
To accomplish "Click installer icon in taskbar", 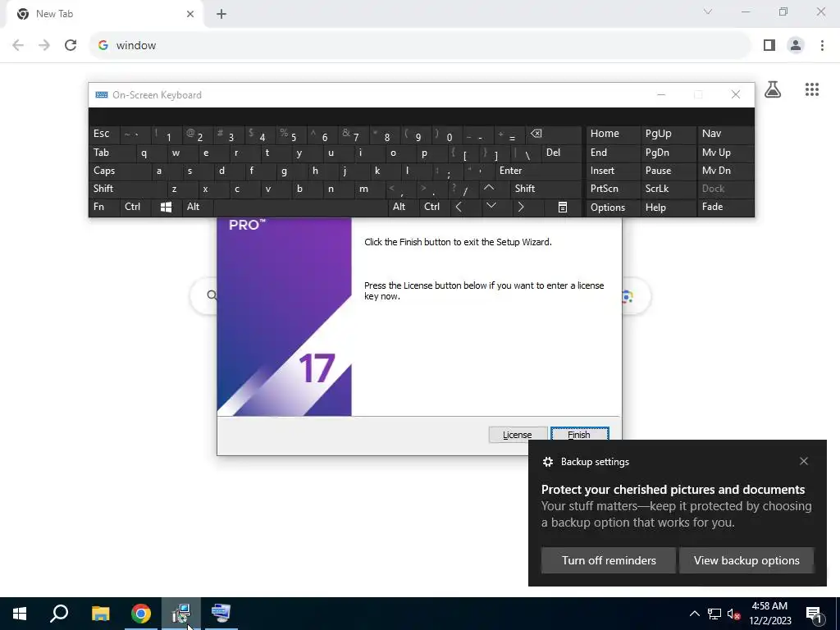I will (181, 614).
